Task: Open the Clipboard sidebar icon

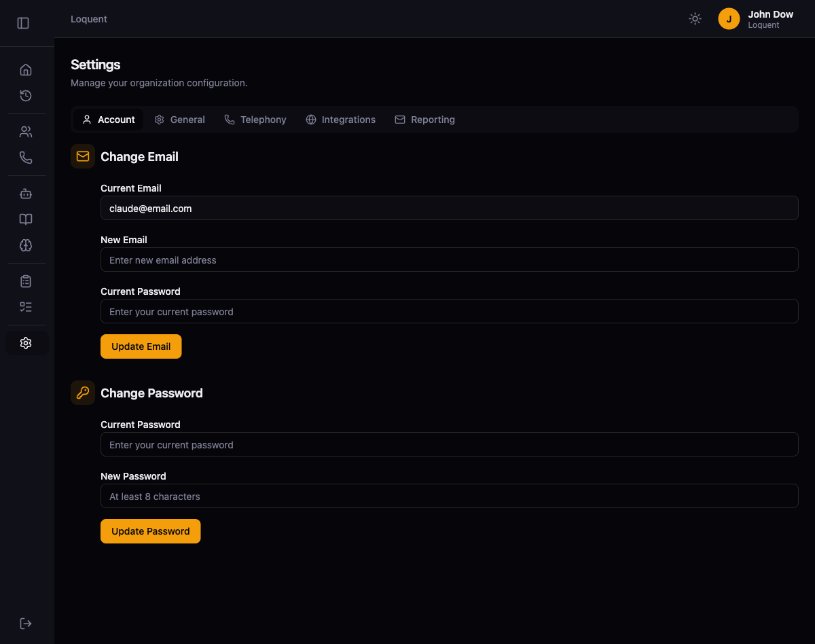Action: pos(26,281)
